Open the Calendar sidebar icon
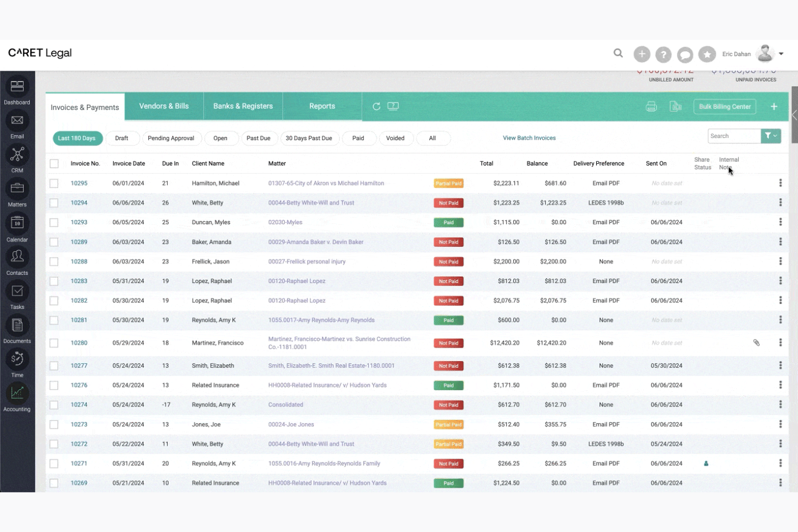798x532 pixels. [x=17, y=223]
